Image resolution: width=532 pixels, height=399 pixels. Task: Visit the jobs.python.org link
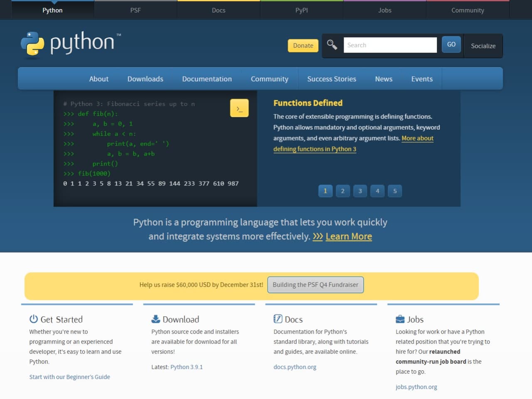[x=416, y=387]
